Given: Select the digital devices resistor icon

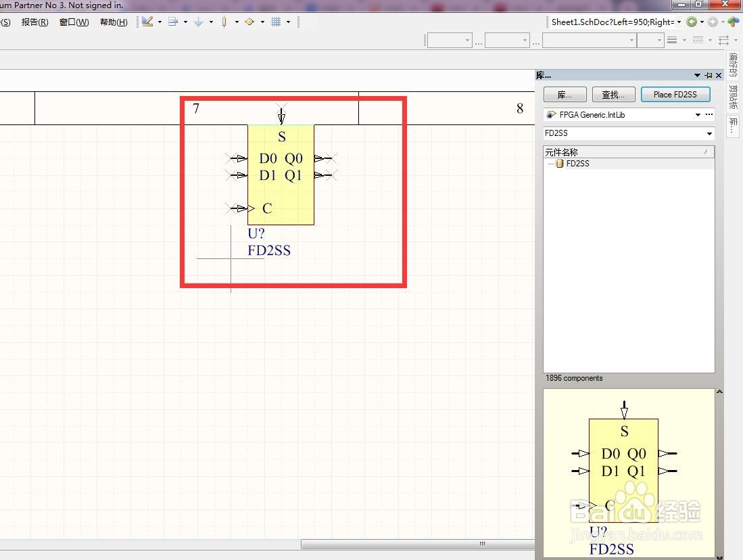Looking at the screenshot, I should point(224,22).
